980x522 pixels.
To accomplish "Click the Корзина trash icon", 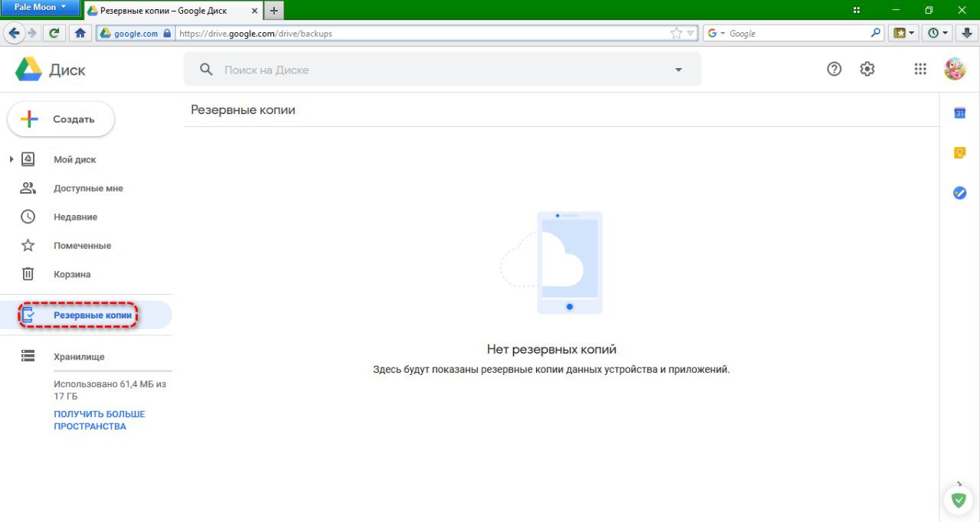I will coord(28,274).
